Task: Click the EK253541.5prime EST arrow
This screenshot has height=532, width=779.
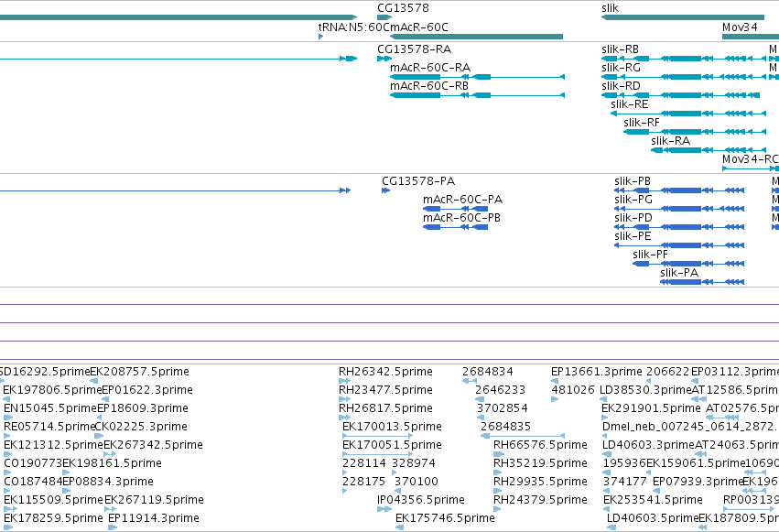Action: tap(607, 509)
